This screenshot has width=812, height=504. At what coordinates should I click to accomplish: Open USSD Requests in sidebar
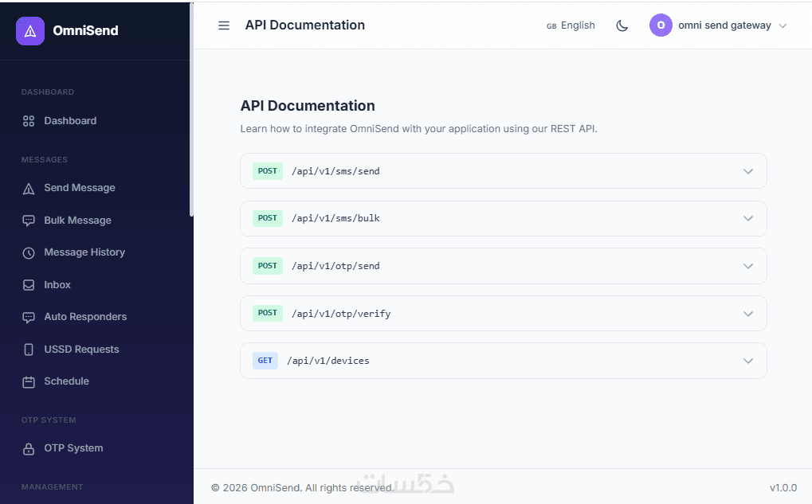tap(81, 350)
